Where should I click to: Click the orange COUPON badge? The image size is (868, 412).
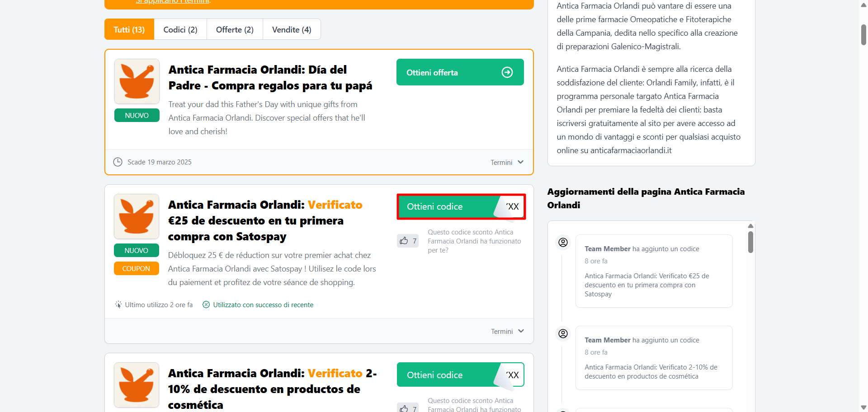pyautogui.click(x=137, y=268)
